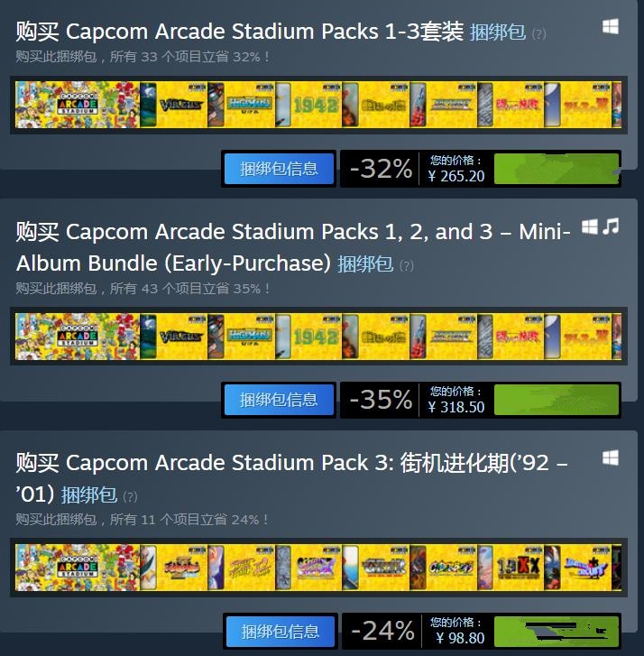The image size is (644, 656).
Task: Open 捆绑包信息 for the -24% bundle
Action: click(x=281, y=632)
